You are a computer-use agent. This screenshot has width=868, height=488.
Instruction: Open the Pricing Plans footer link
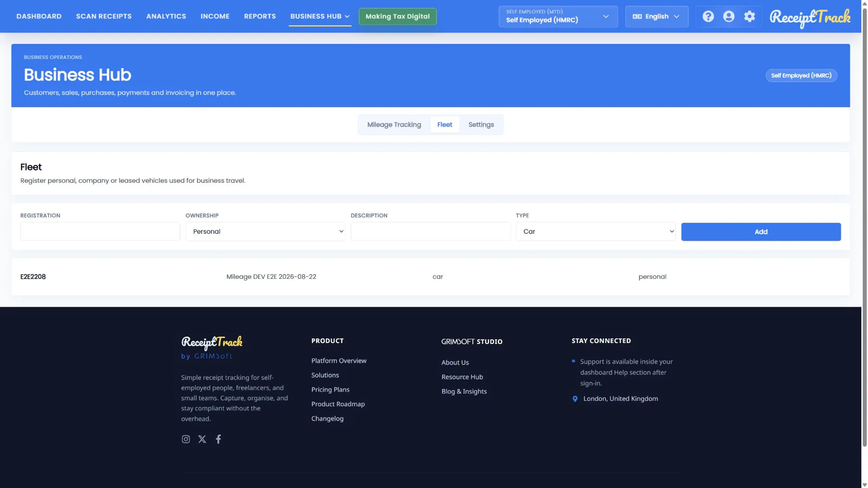330,389
